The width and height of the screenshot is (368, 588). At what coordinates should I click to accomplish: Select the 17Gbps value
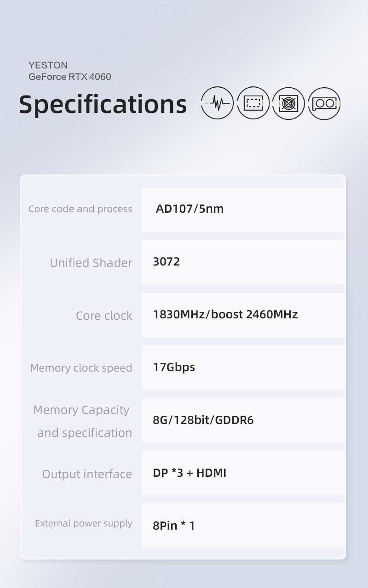click(x=174, y=367)
